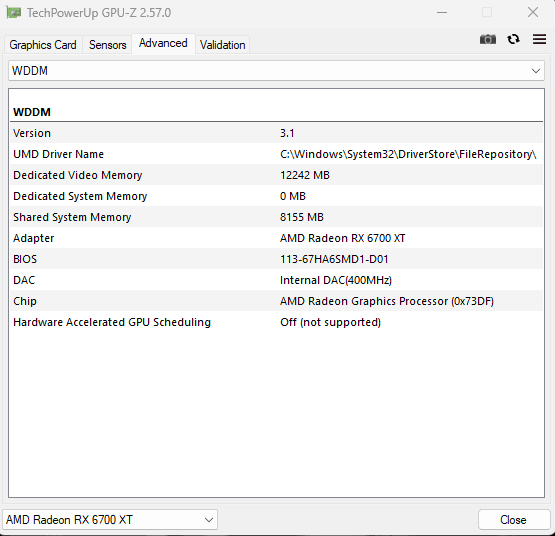Select the Shared System Memory row
This screenshot has height=536, width=555.
(x=276, y=217)
